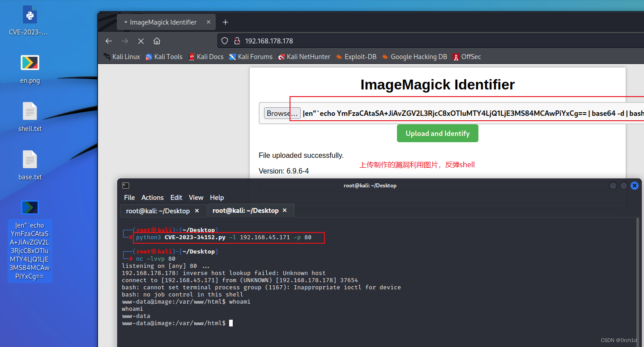Open Exploit-DB bookmark
This screenshot has width=644, height=347.
pyautogui.click(x=356, y=57)
